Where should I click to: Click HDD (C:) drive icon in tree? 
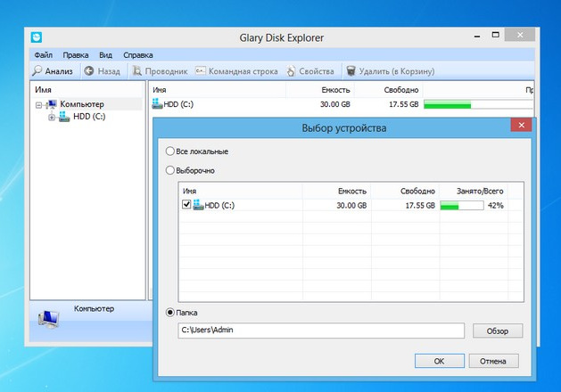click(64, 117)
